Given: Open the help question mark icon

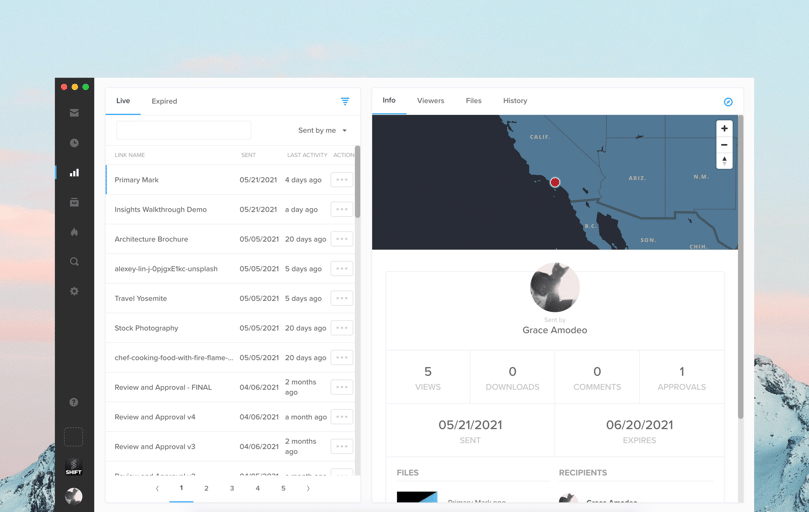Looking at the screenshot, I should (74, 402).
